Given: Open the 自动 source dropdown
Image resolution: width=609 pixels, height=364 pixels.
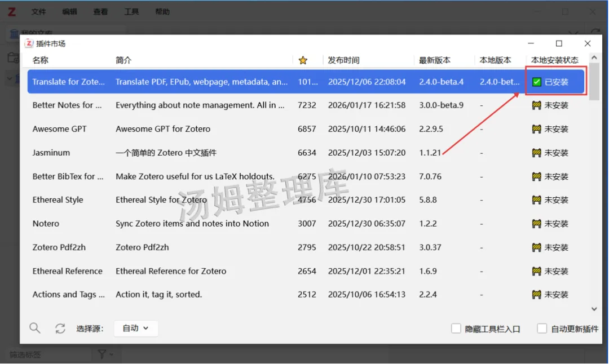Looking at the screenshot, I should click(135, 329).
